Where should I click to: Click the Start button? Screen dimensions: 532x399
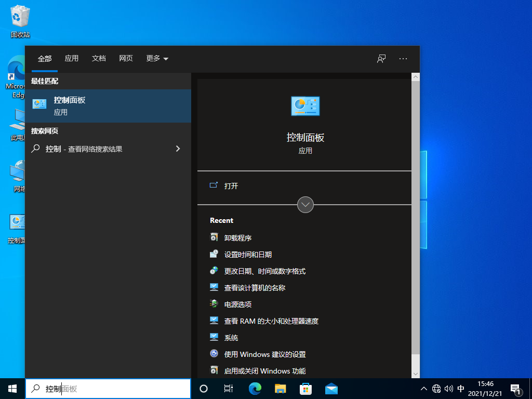click(11, 388)
